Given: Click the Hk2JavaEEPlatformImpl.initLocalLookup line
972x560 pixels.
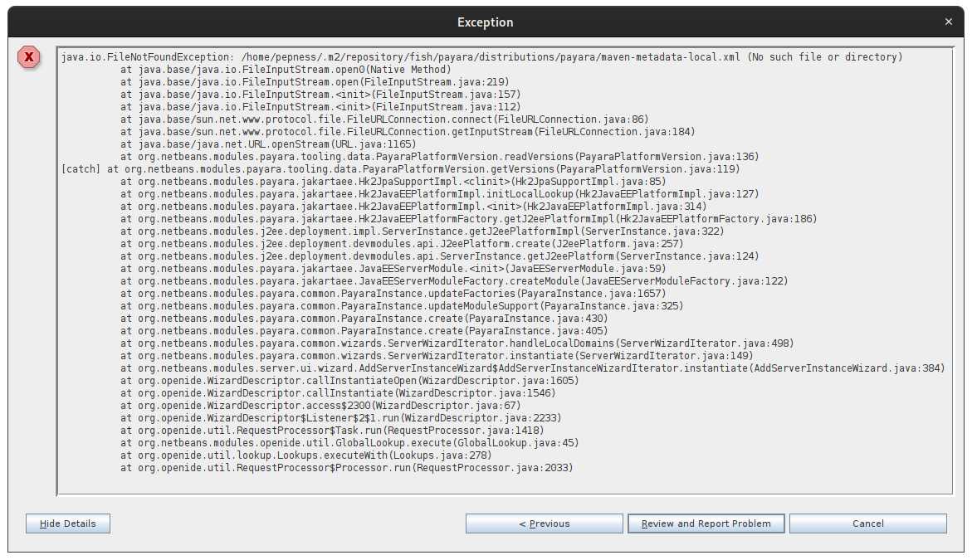Looking at the screenshot, I should (439, 194).
